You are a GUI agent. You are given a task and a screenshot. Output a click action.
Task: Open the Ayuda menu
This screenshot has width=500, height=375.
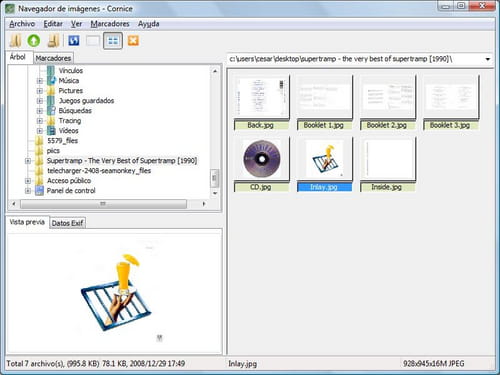[148, 24]
